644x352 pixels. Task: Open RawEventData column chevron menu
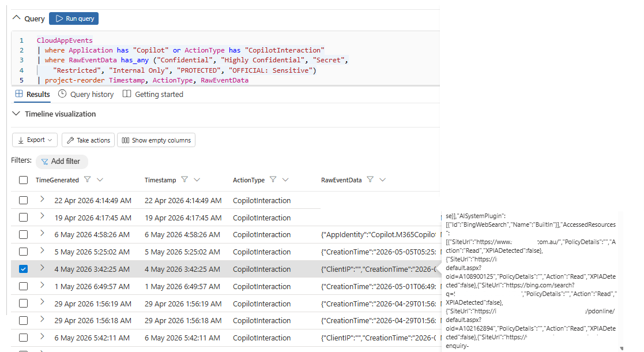click(x=383, y=179)
